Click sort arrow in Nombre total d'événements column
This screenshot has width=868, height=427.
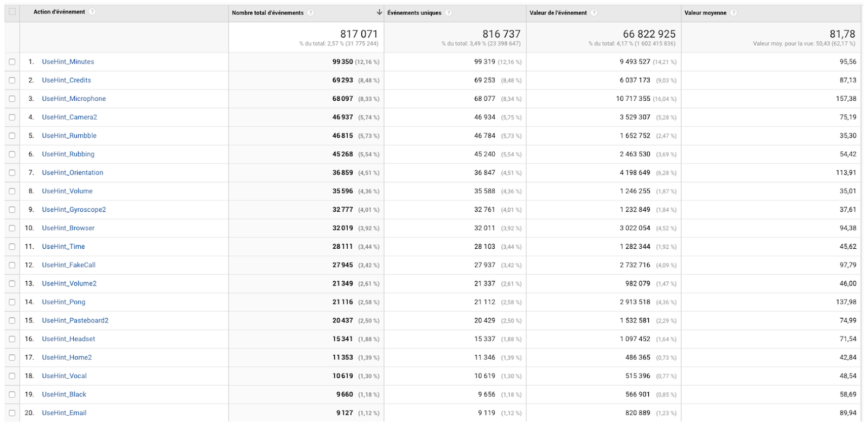tap(379, 12)
